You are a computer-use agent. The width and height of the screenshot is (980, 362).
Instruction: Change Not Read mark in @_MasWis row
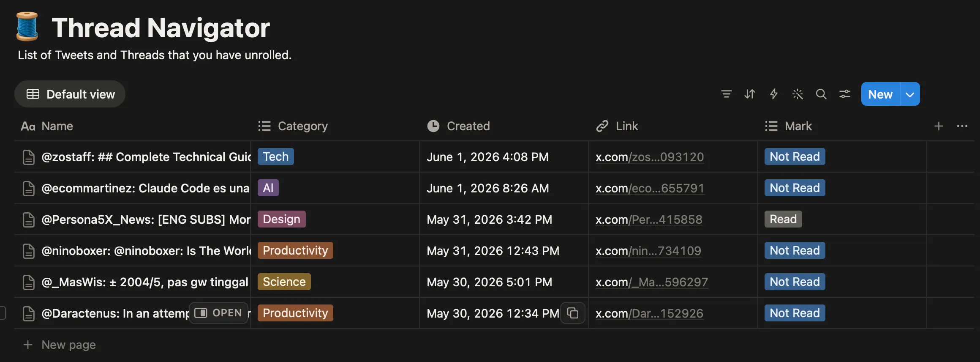click(795, 282)
